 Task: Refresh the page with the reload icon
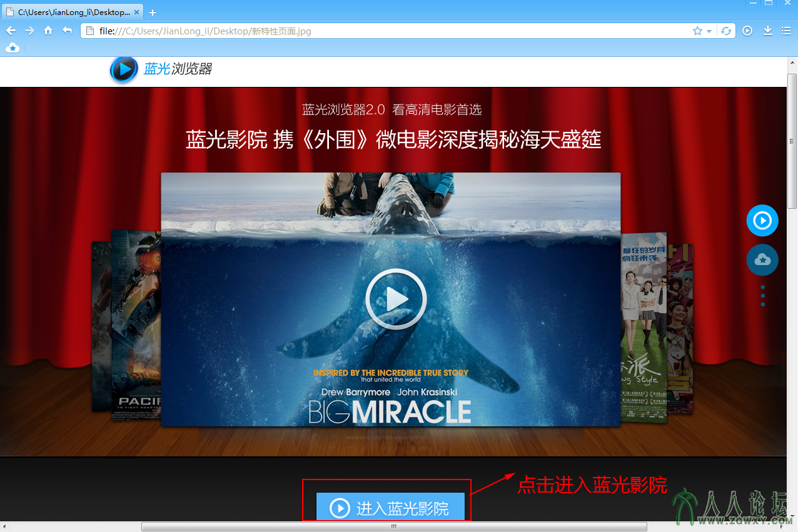coord(726,30)
